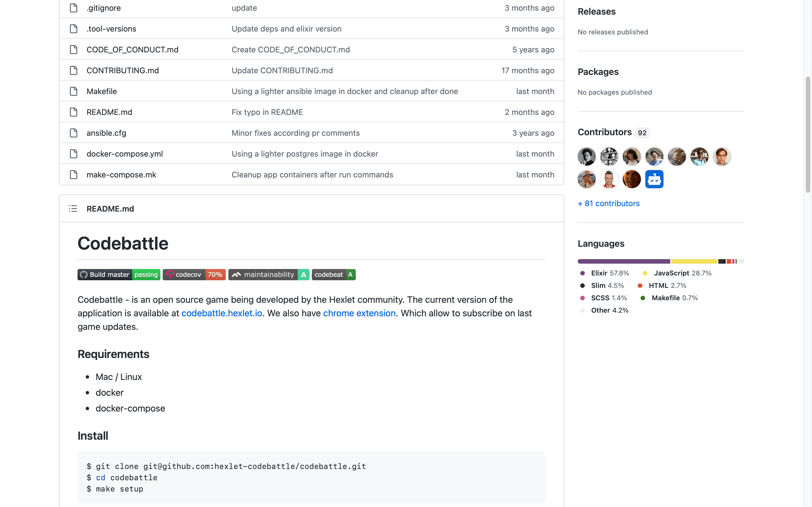Click the ansible.cfg file icon
This screenshot has height=507, width=812.
[x=74, y=133]
